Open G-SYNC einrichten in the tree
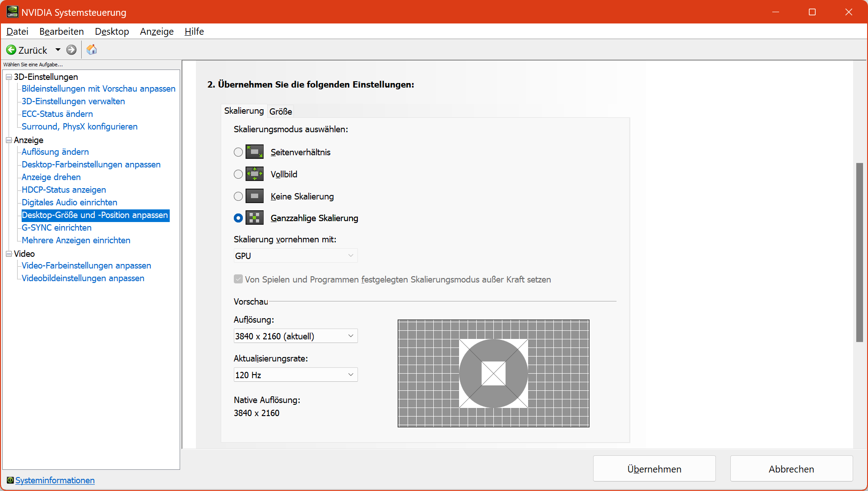The height and width of the screenshot is (491, 868). tap(56, 228)
